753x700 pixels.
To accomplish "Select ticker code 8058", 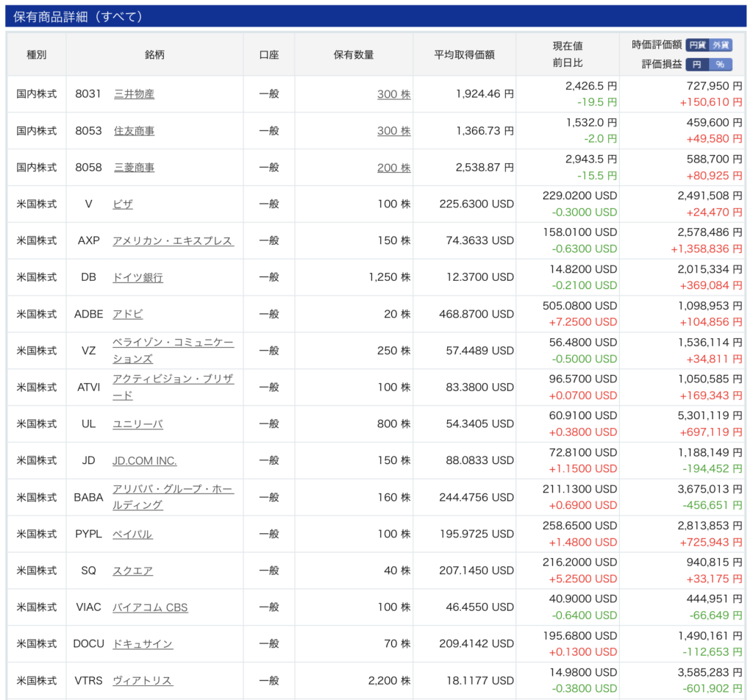I will point(88,167).
